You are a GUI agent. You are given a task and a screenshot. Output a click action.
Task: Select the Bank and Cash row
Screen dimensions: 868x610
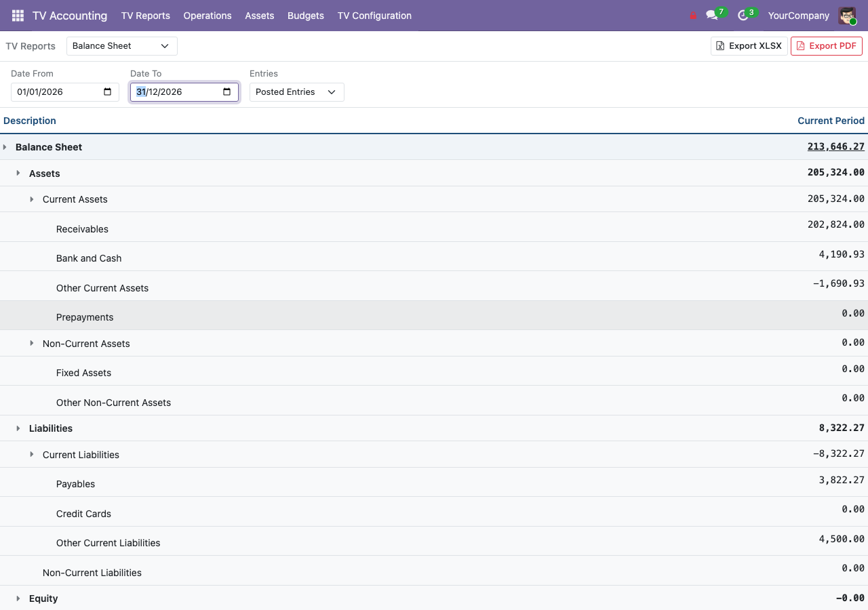pyautogui.click(x=434, y=257)
